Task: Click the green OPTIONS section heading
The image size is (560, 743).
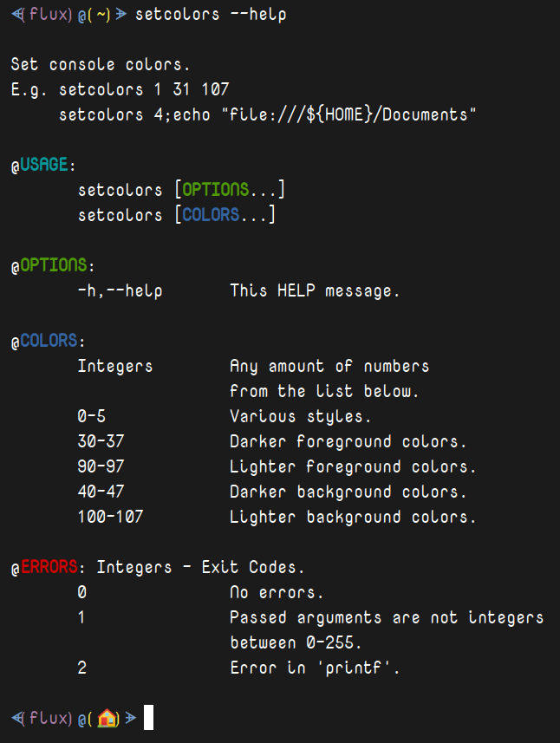Action: click(54, 265)
